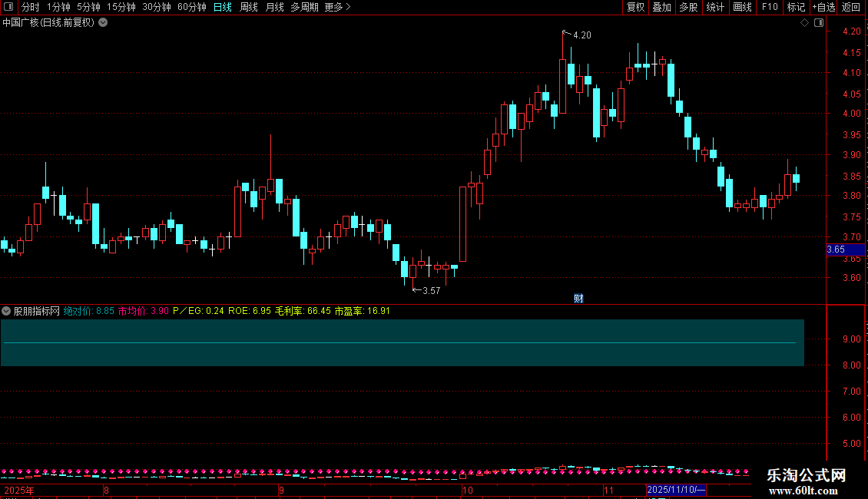Click the month 9 timeline label
Image resolution: width=868 pixels, height=499 pixels.
pyautogui.click(x=282, y=490)
